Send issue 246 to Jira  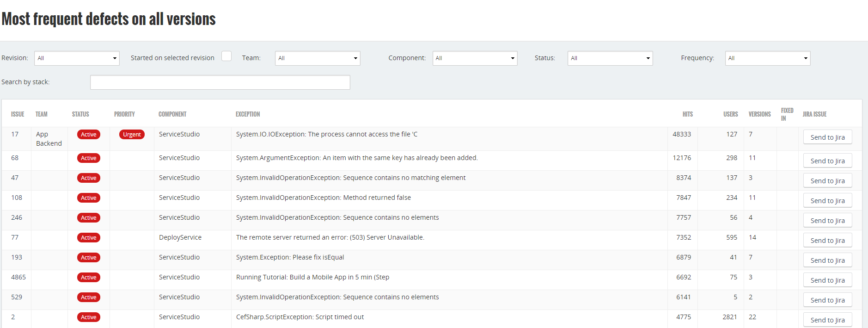pyautogui.click(x=827, y=221)
